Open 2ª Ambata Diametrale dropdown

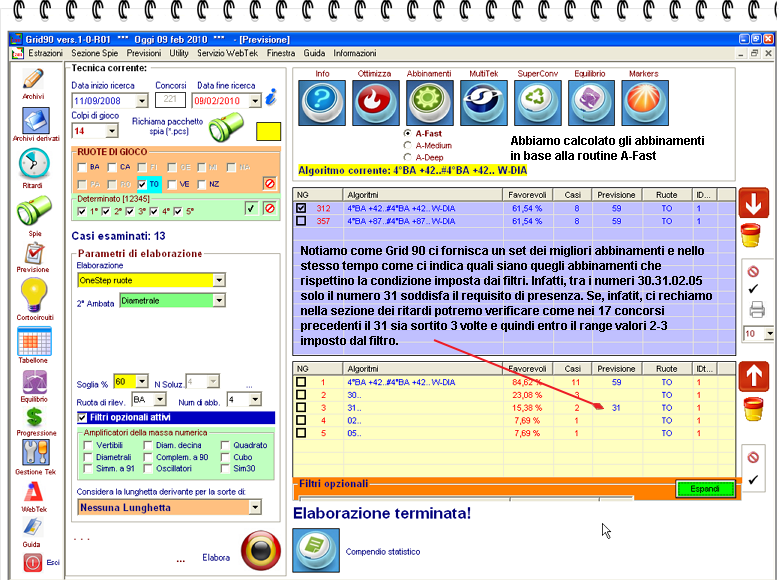[219, 300]
